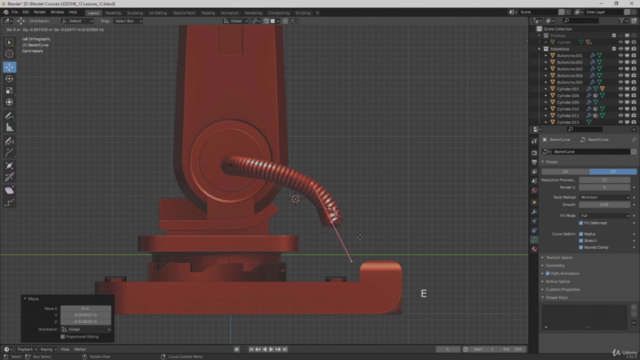Adjust the Render U value slider
The width and height of the screenshot is (640, 360).
pos(604,187)
